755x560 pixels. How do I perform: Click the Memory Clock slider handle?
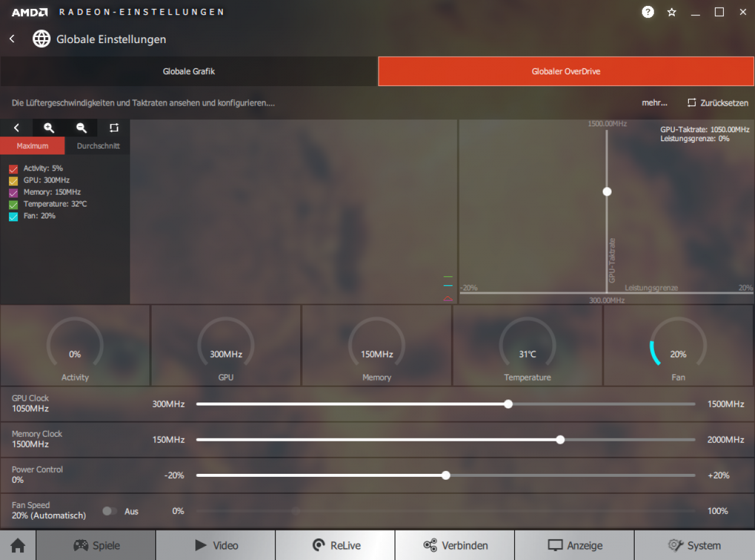560,440
